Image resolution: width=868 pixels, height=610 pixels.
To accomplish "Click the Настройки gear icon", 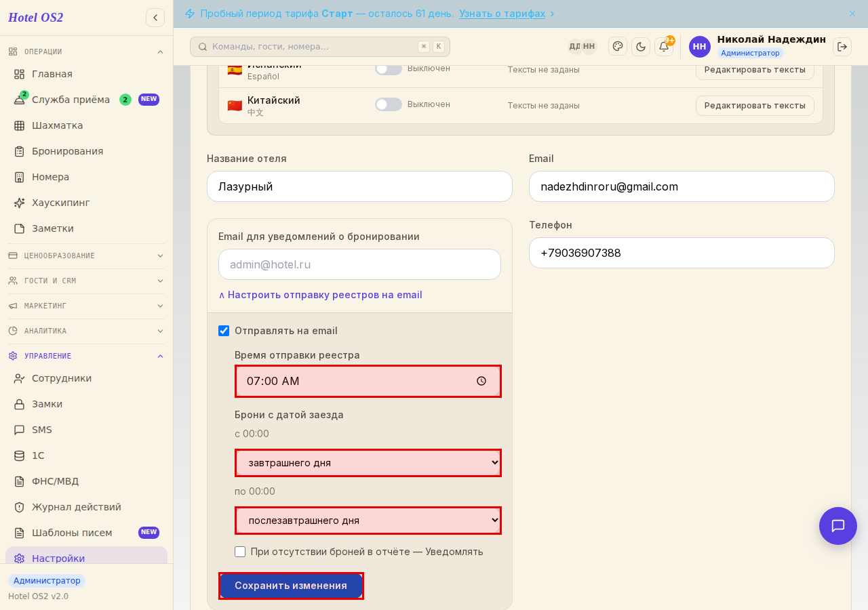I will click(19, 558).
